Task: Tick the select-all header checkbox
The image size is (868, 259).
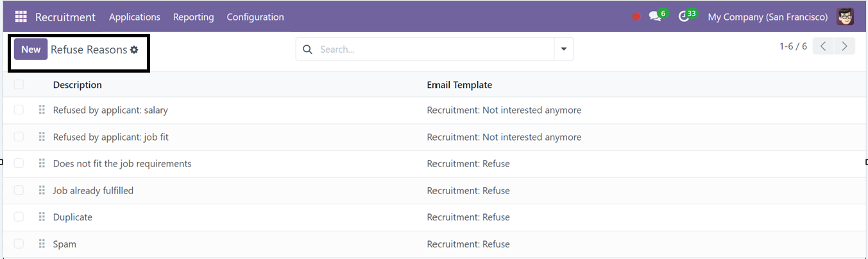Action: point(19,85)
